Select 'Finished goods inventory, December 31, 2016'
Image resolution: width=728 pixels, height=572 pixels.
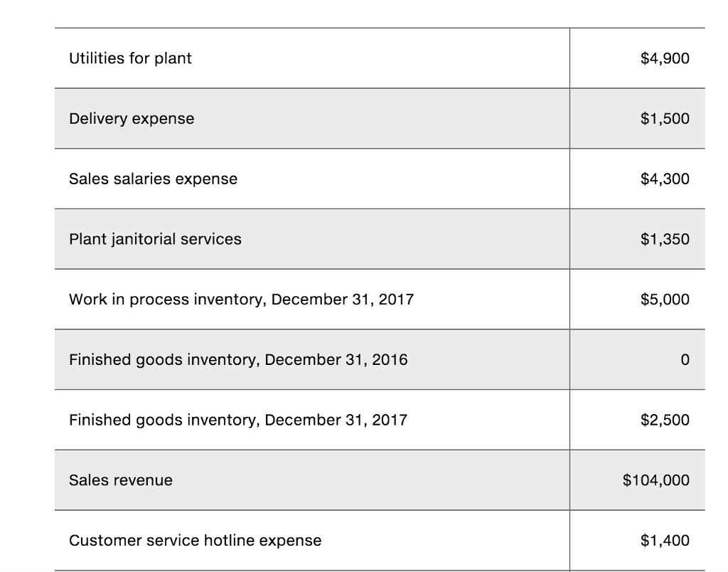(x=238, y=360)
